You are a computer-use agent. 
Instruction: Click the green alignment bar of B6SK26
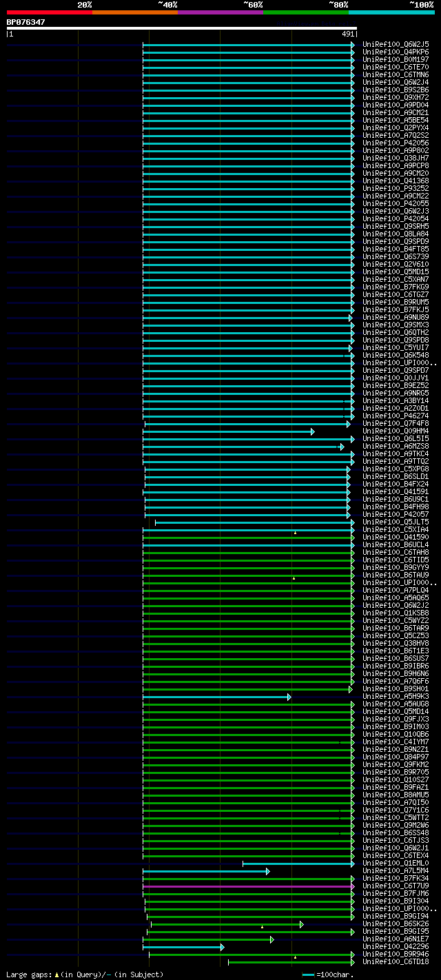(x=227, y=924)
